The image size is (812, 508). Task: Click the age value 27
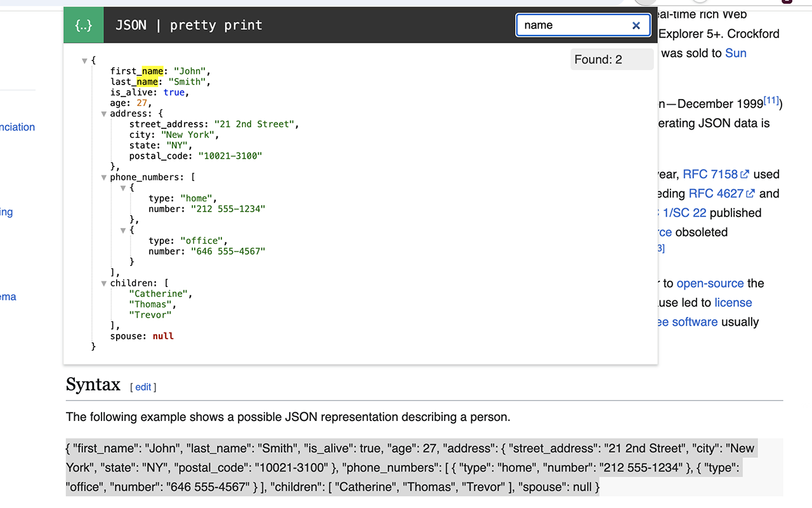coord(141,103)
